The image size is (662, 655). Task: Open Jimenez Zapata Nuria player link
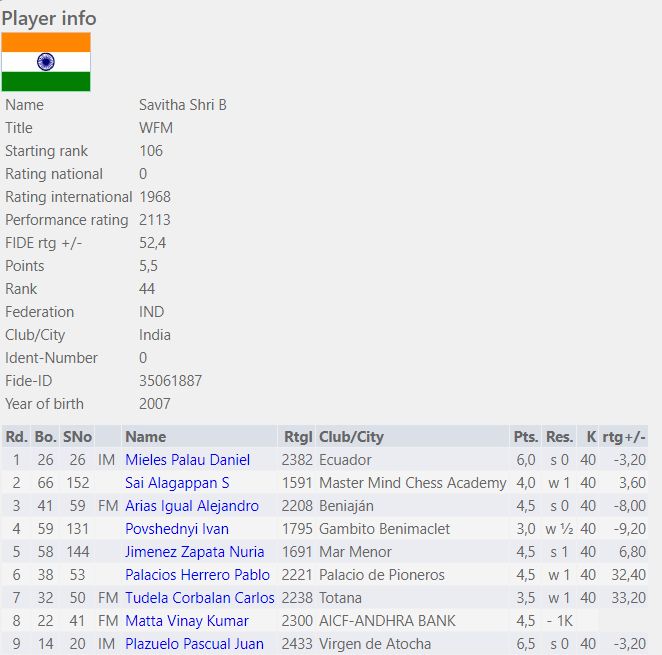pos(194,552)
